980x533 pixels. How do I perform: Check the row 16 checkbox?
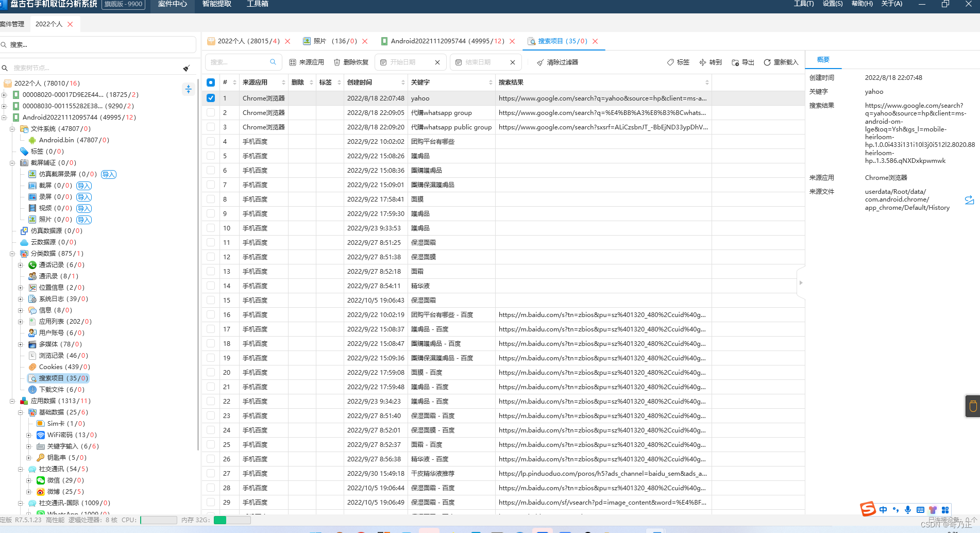(x=211, y=314)
